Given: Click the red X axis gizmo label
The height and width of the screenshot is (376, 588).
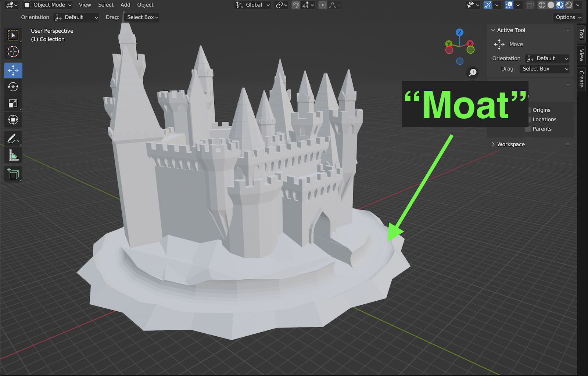Looking at the screenshot, I should 470,43.
